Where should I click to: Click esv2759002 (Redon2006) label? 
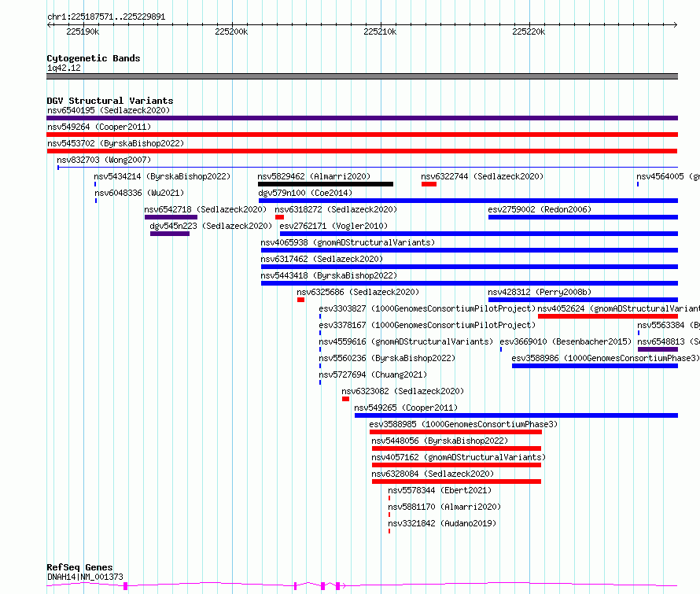[540, 209]
